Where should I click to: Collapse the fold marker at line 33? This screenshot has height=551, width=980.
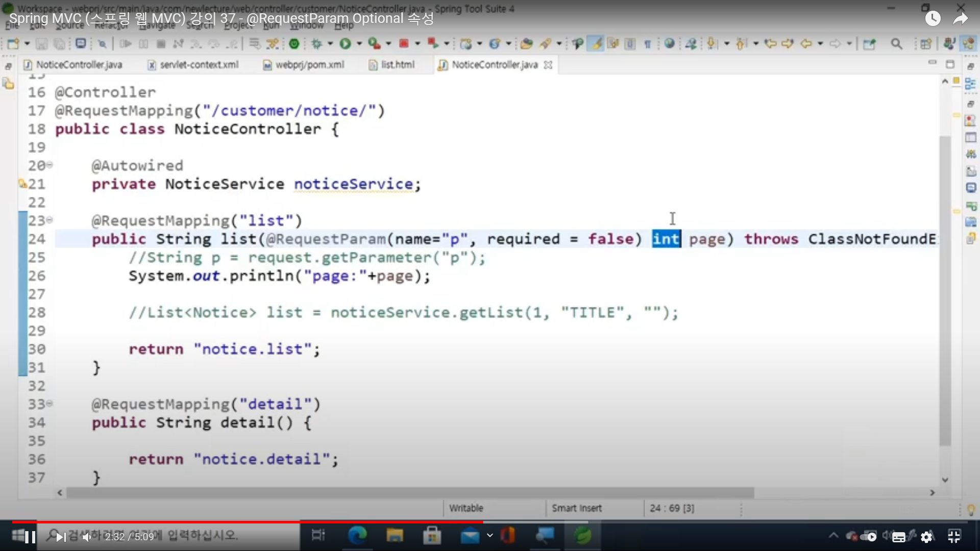click(x=50, y=404)
